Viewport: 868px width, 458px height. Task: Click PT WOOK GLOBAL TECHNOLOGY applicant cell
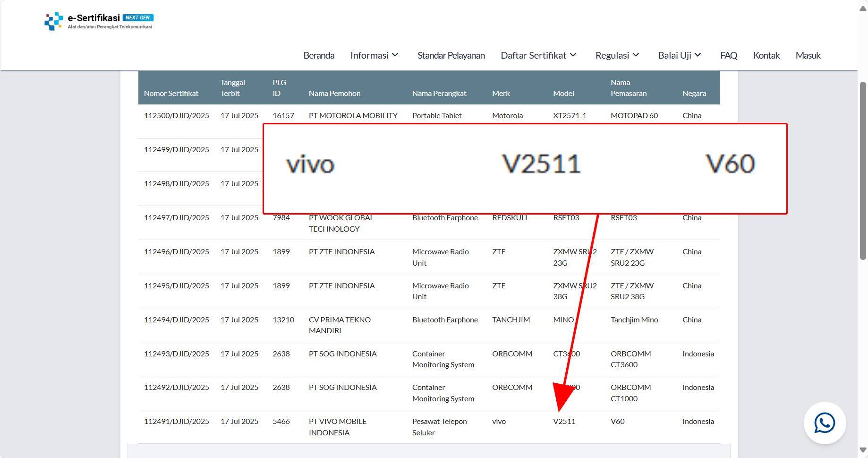pos(341,223)
